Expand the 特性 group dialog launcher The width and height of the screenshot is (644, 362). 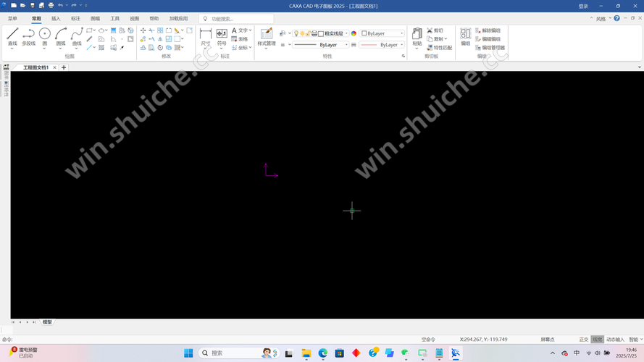(403, 56)
